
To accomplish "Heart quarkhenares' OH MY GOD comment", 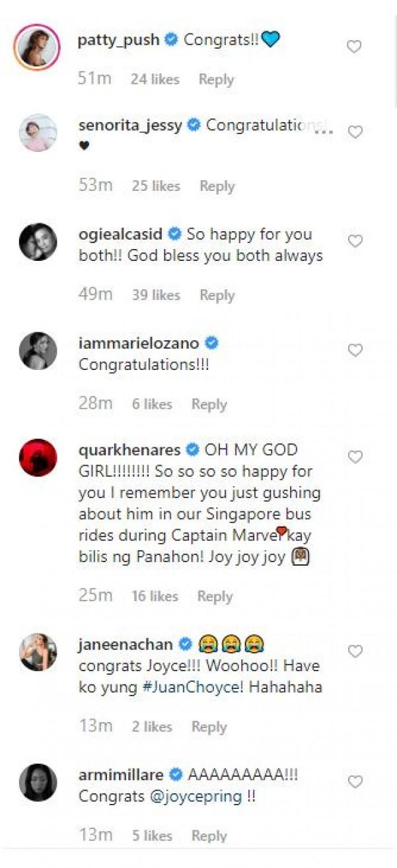I will [355, 457].
